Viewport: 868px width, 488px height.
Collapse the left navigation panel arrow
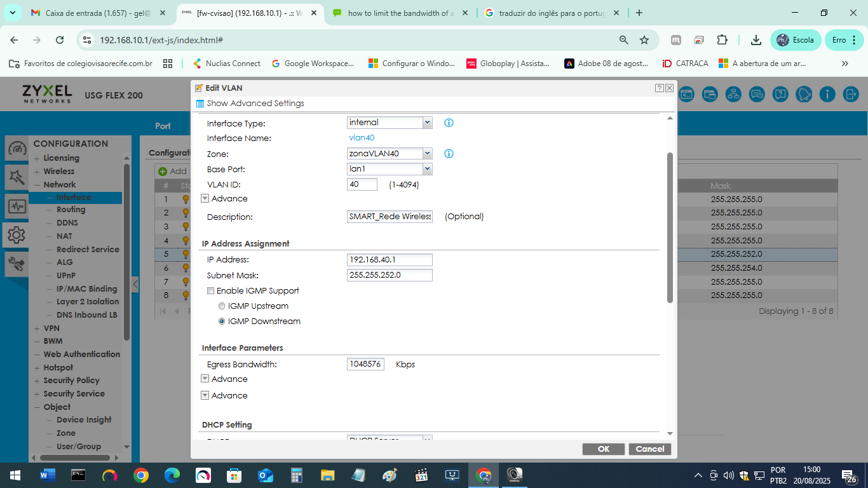(x=135, y=284)
